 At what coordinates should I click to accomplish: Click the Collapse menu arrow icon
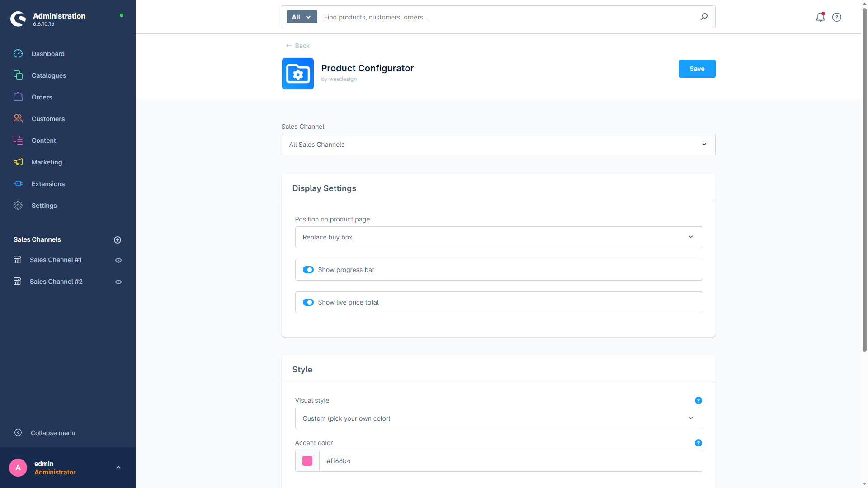pos(18,432)
